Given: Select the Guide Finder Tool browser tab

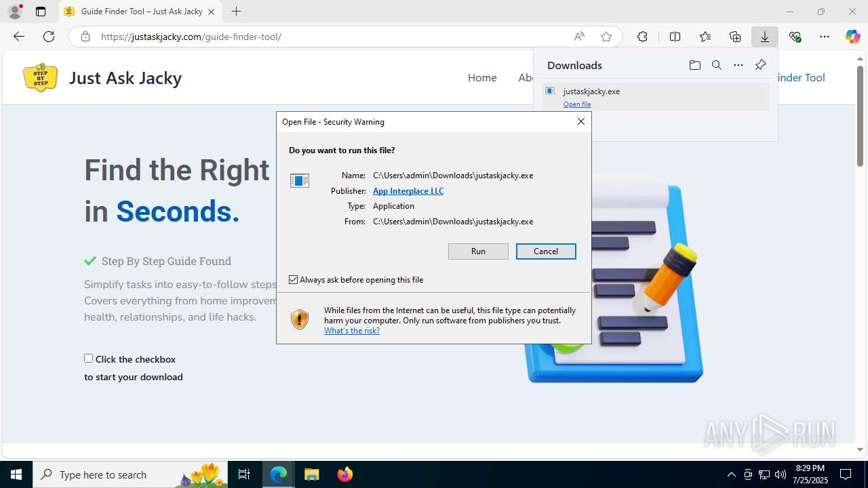Looking at the screenshot, I should click(140, 12).
